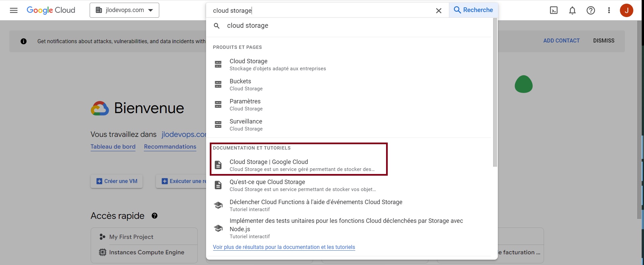This screenshot has width=644, height=265.
Task: Click the Exécuter une requête button
Action: [181, 181]
